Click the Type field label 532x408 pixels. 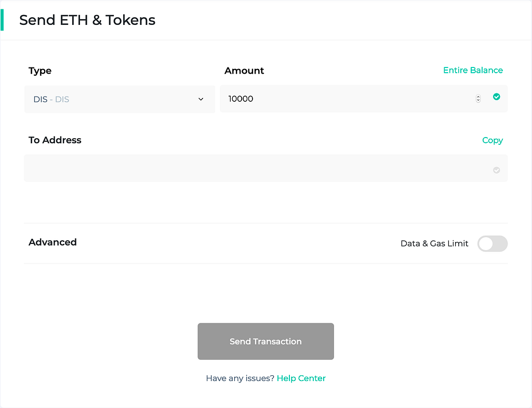40,71
